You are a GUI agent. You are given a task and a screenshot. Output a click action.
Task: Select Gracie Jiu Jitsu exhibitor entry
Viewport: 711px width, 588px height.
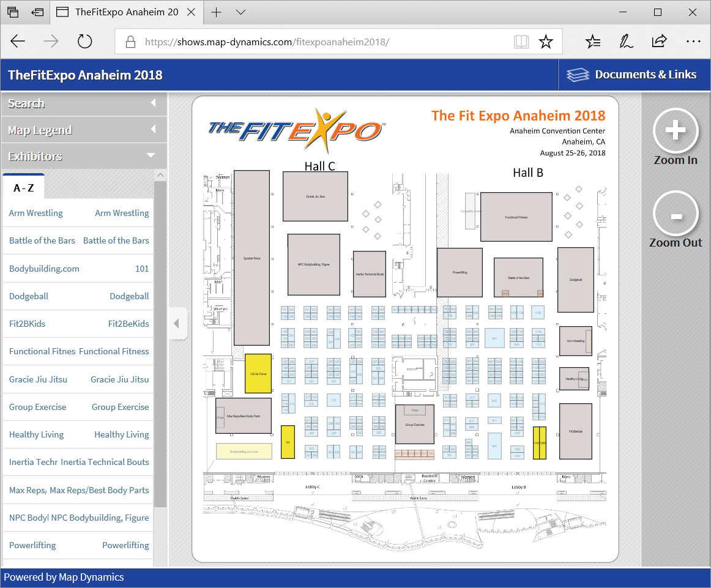pyautogui.click(x=78, y=379)
